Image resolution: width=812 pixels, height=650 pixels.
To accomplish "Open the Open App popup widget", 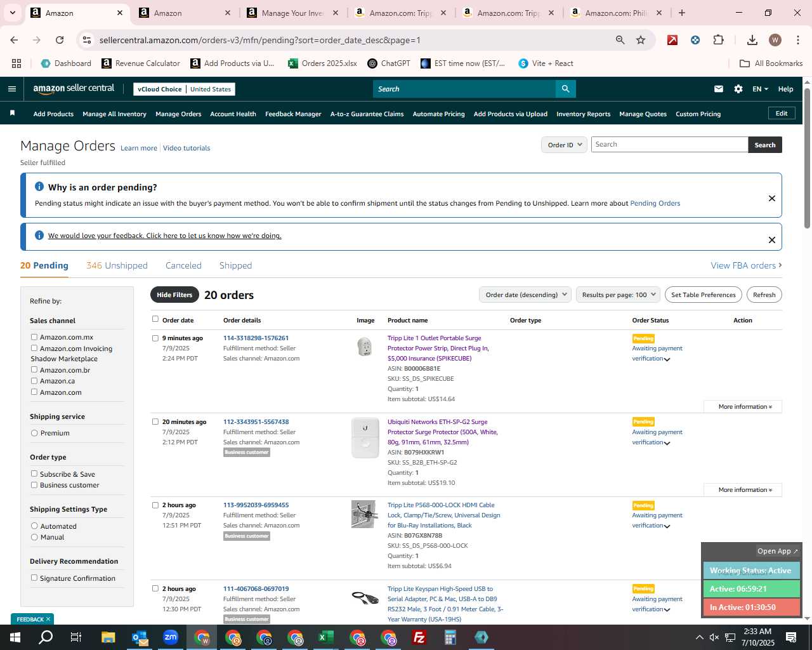I will point(777,551).
